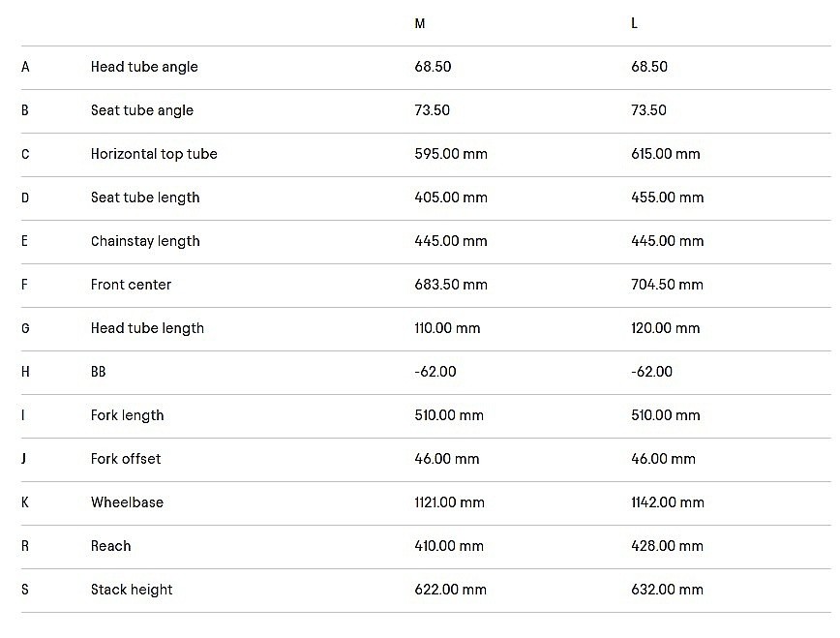Select the Head tube angle row label

(144, 67)
